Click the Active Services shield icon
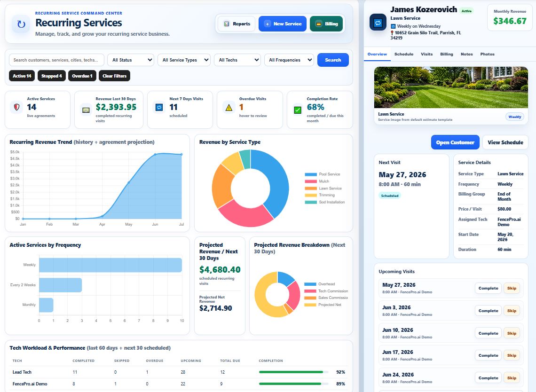Viewport: 536px width, 392px height. 16,107
